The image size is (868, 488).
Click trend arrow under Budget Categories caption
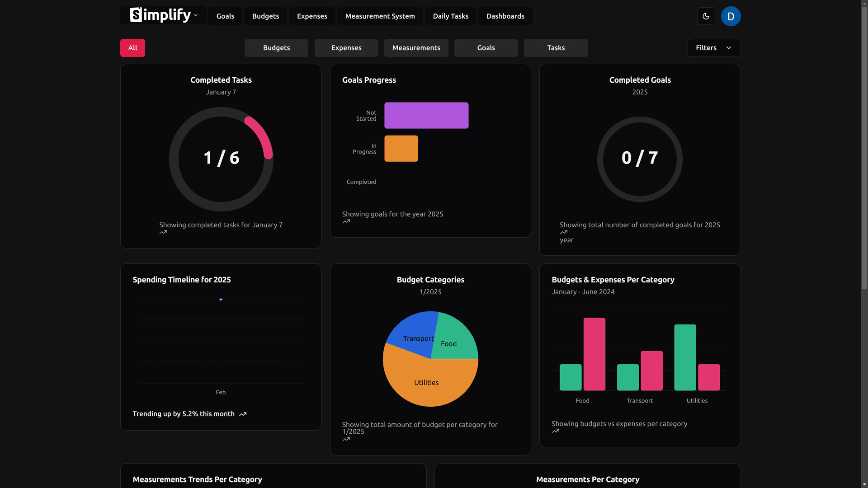(x=346, y=440)
